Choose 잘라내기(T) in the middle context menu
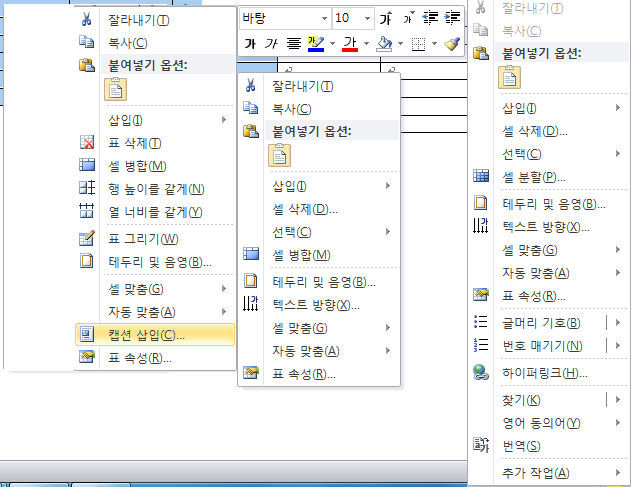Image resolution: width=631 pixels, height=487 pixels. pos(319,86)
